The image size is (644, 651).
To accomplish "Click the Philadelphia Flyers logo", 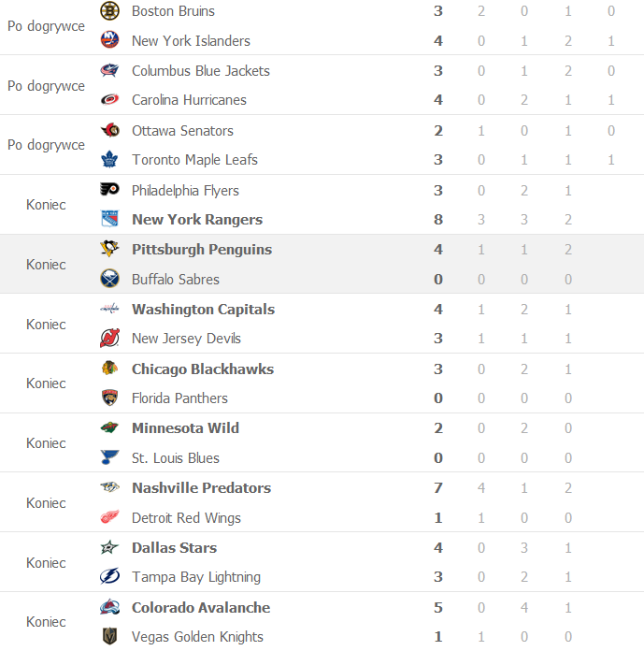I will pyautogui.click(x=109, y=190).
